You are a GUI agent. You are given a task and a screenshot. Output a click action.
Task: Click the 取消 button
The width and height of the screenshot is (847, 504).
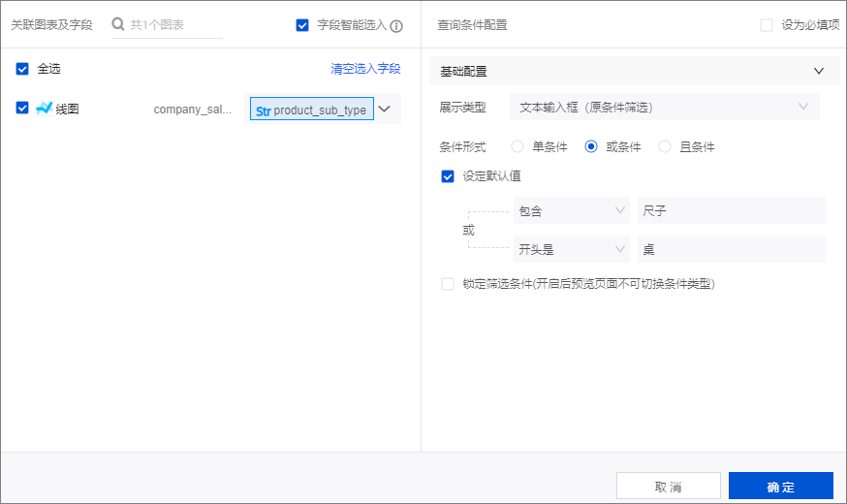point(669,487)
